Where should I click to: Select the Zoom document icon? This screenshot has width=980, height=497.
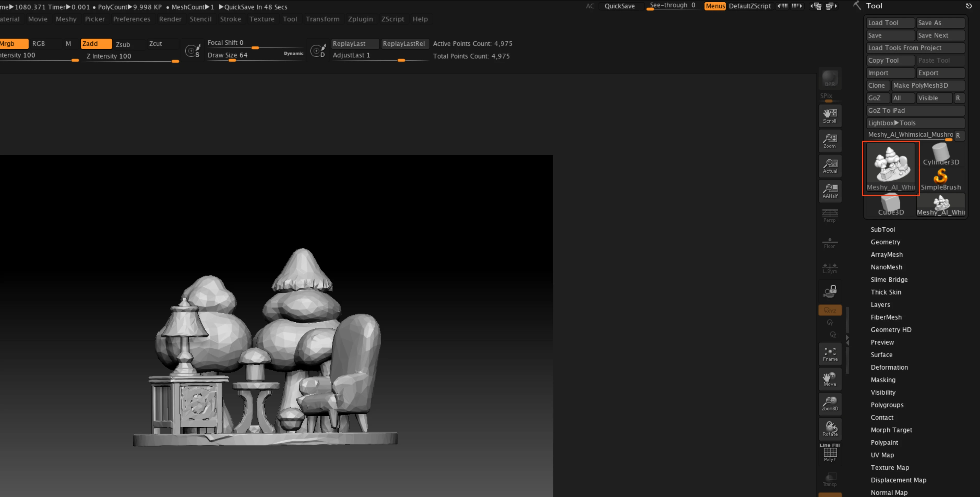[830, 141]
